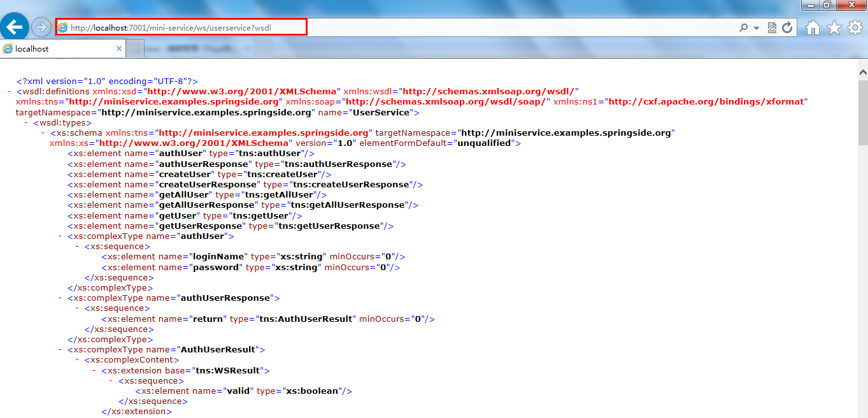This screenshot has height=418, width=868.
Task: Click the "password" xs:string element line
Action: click(251, 267)
